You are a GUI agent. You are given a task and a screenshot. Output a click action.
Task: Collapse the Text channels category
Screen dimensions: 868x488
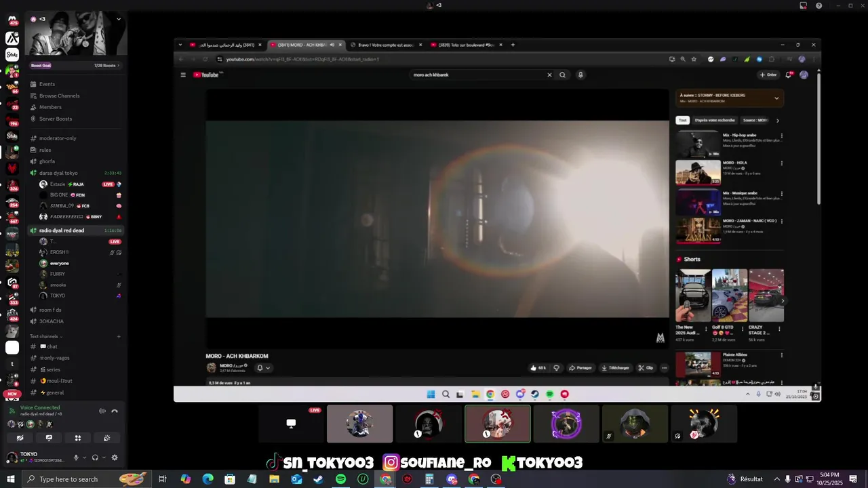point(46,336)
